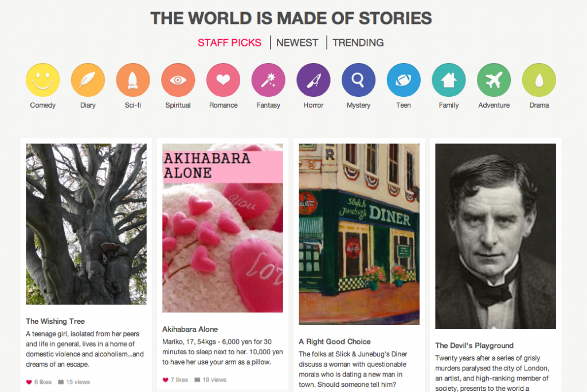Browse the Adventure airplane category
This screenshot has height=392, width=587.
point(494,80)
